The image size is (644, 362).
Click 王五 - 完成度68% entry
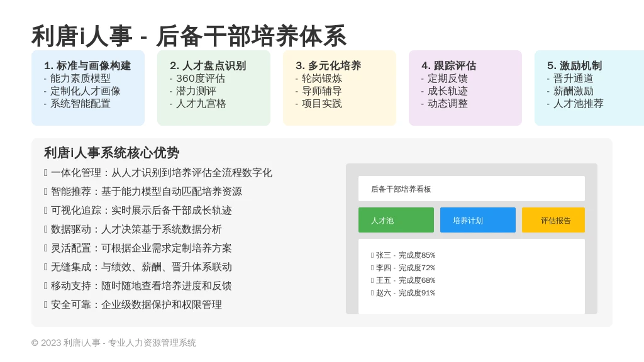click(x=403, y=280)
